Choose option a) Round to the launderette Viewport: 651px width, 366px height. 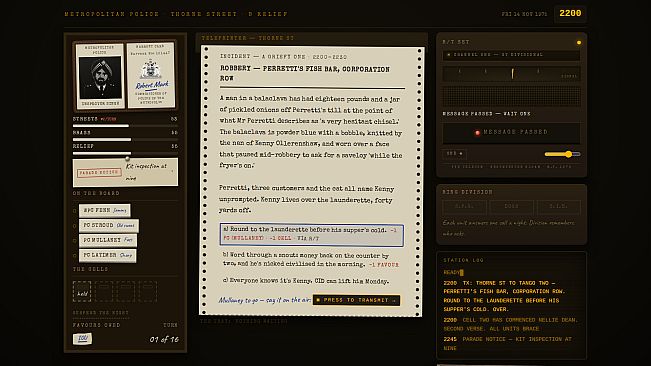pos(311,234)
